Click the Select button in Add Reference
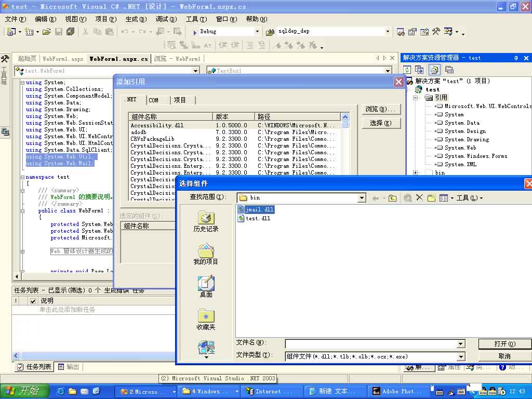 click(x=380, y=123)
